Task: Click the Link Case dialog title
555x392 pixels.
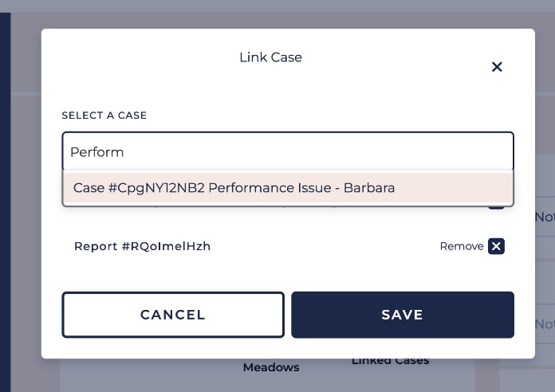Action: (270, 57)
